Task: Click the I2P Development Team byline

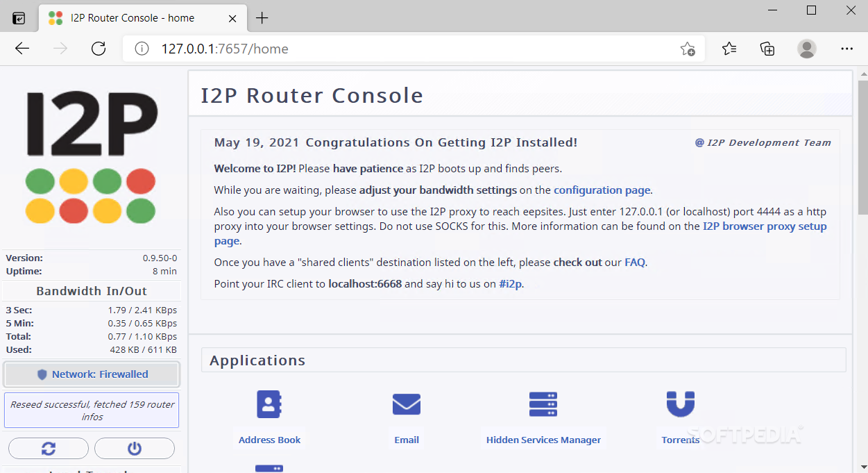Action: pyautogui.click(x=763, y=142)
